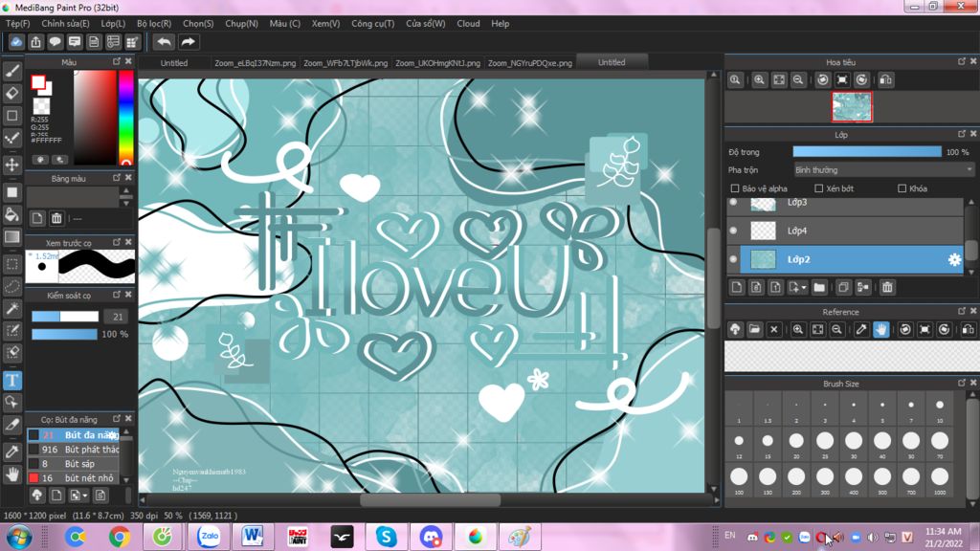The height and width of the screenshot is (551, 980).
Task: Float the Lớp layer panel
Action: click(x=962, y=134)
